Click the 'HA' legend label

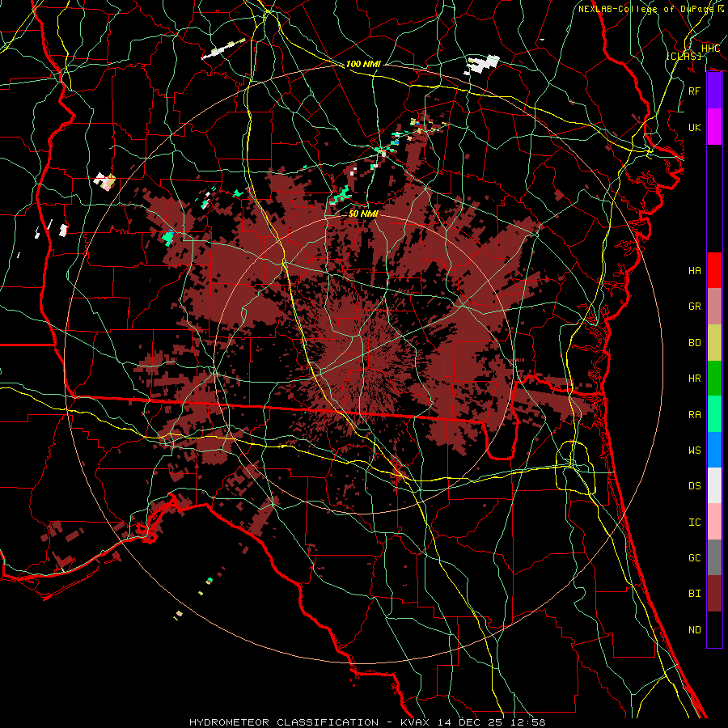(694, 271)
